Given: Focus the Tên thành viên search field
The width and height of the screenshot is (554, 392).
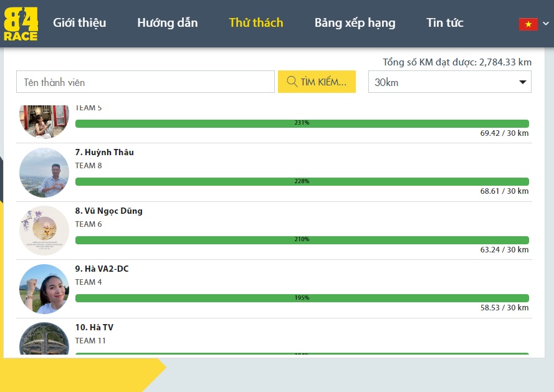Looking at the screenshot, I should point(145,82).
